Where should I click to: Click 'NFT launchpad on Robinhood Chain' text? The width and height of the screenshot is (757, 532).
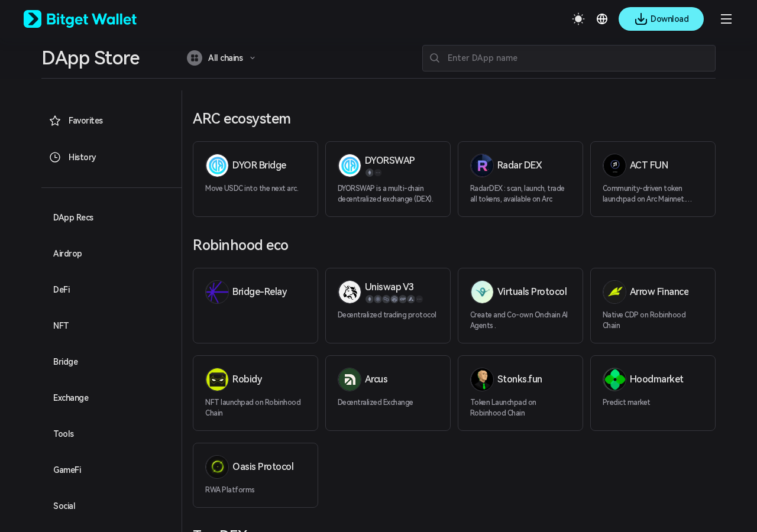253,408
